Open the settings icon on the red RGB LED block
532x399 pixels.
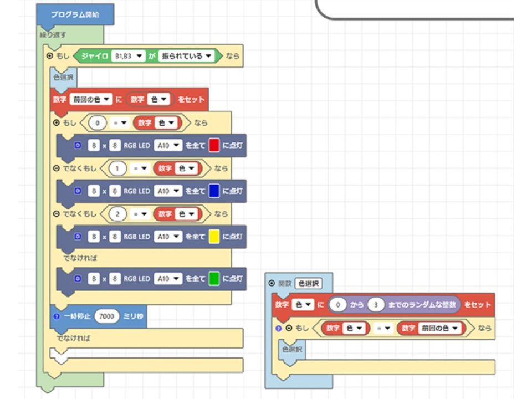[78, 145]
